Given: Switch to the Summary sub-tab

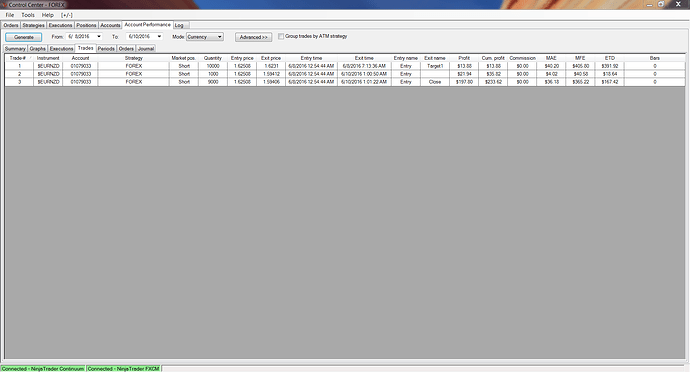Looking at the screenshot, I should 15,48.
